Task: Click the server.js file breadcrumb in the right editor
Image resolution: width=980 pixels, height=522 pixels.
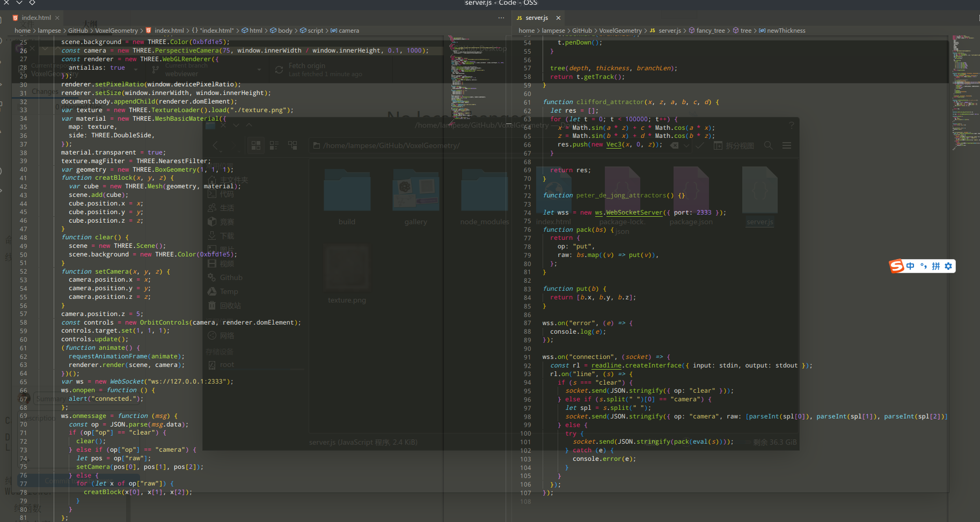Action: pos(665,31)
